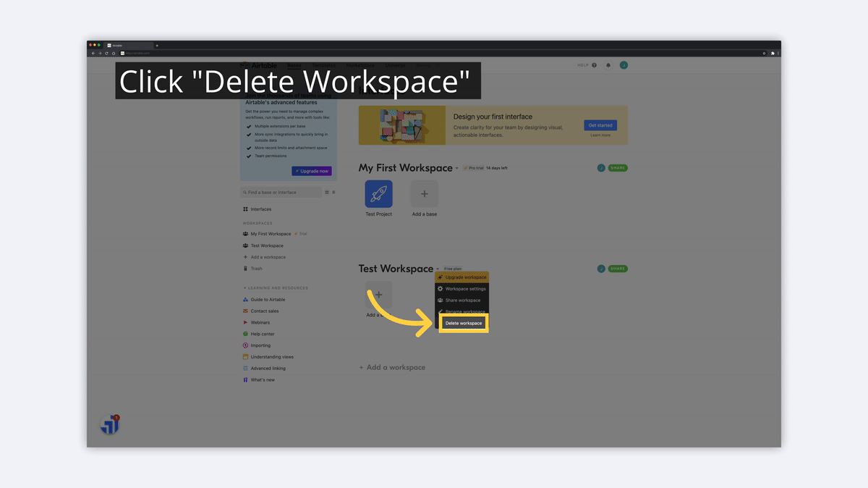Open Workspace settings from the menu
The height and width of the screenshot is (488, 868).
(x=461, y=289)
